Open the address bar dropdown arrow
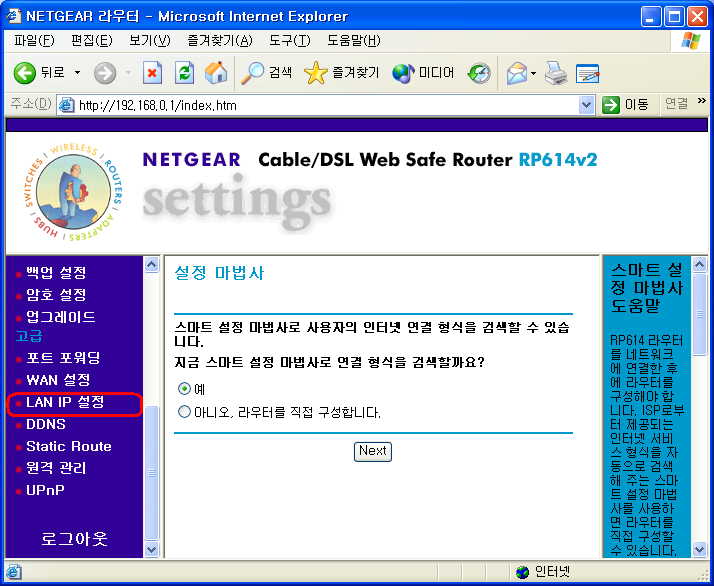The width and height of the screenshot is (714, 586). point(586,106)
